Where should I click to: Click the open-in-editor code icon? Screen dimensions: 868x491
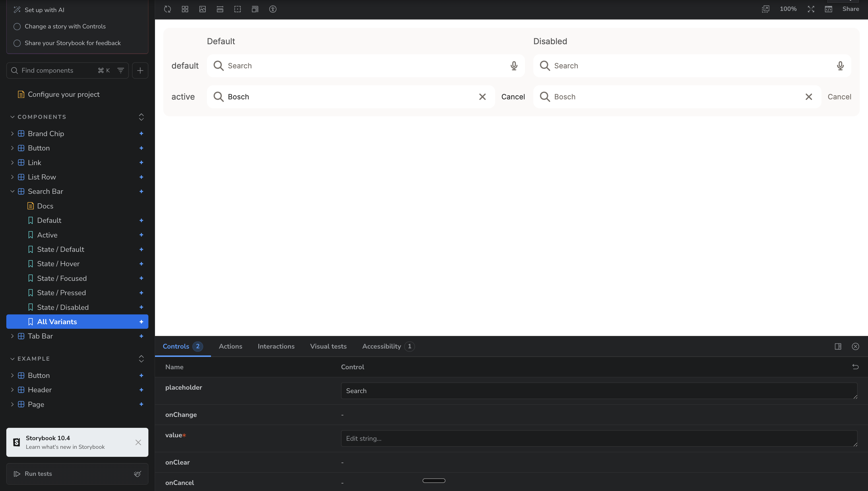click(x=829, y=9)
